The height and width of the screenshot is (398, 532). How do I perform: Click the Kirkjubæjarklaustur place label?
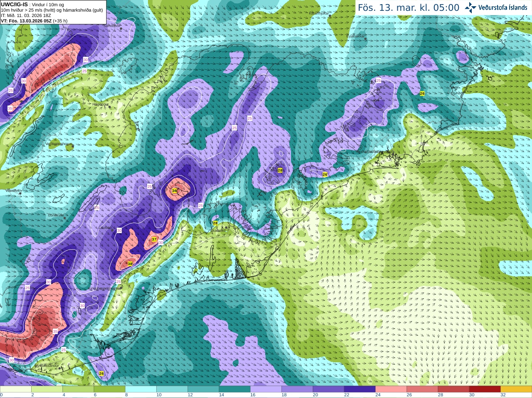[x=103, y=288]
